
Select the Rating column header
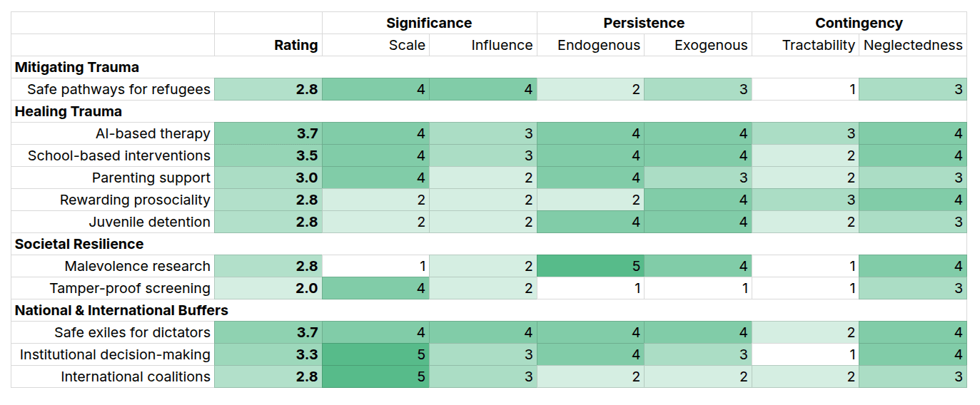268,45
